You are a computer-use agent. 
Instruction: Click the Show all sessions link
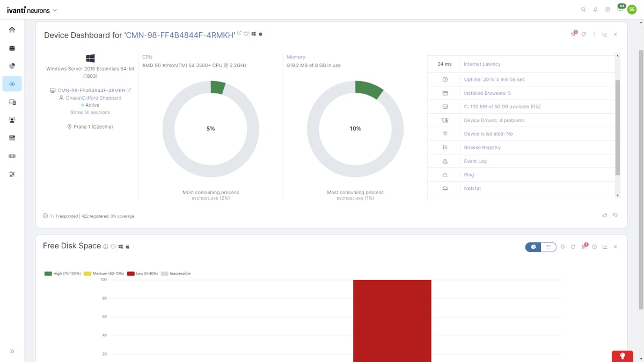[x=90, y=112]
